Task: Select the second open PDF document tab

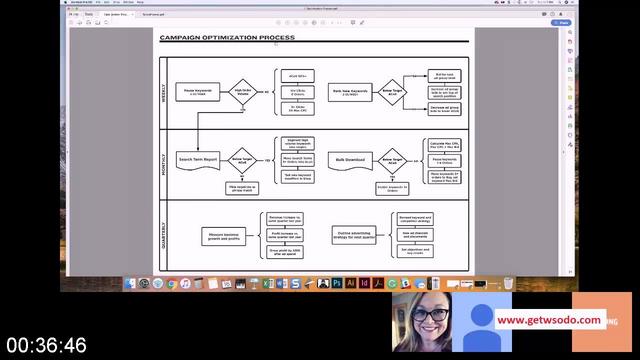Action: pyautogui.click(x=153, y=14)
